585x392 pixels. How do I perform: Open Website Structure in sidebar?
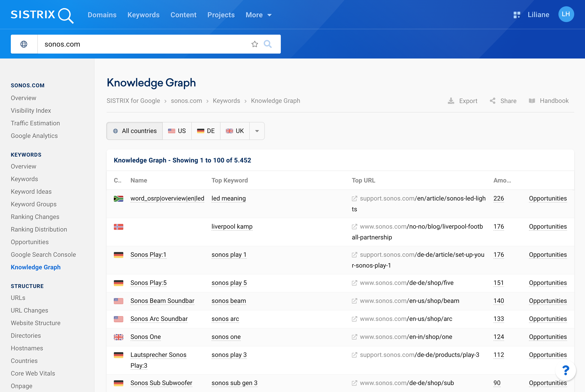pyautogui.click(x=36, y=323)
